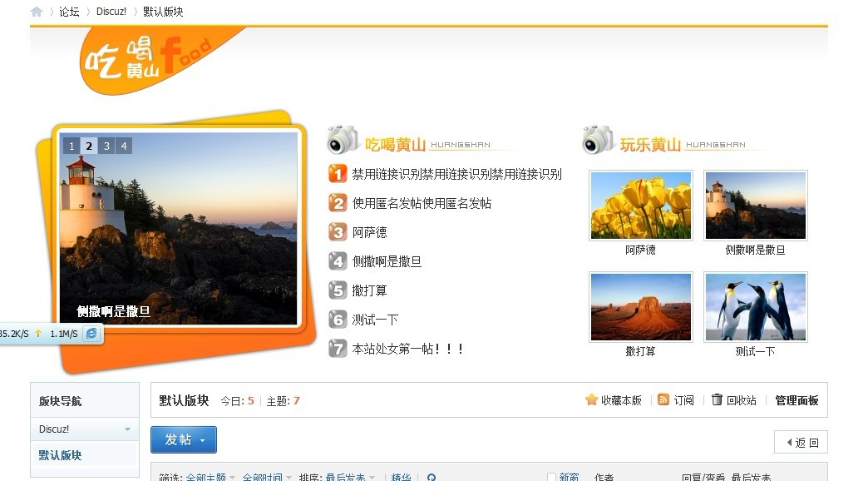The width and height of the screenshot is (868, 481).
Task: Open the 最后发表 sort dropdown
Action: [x=350, y=477]
